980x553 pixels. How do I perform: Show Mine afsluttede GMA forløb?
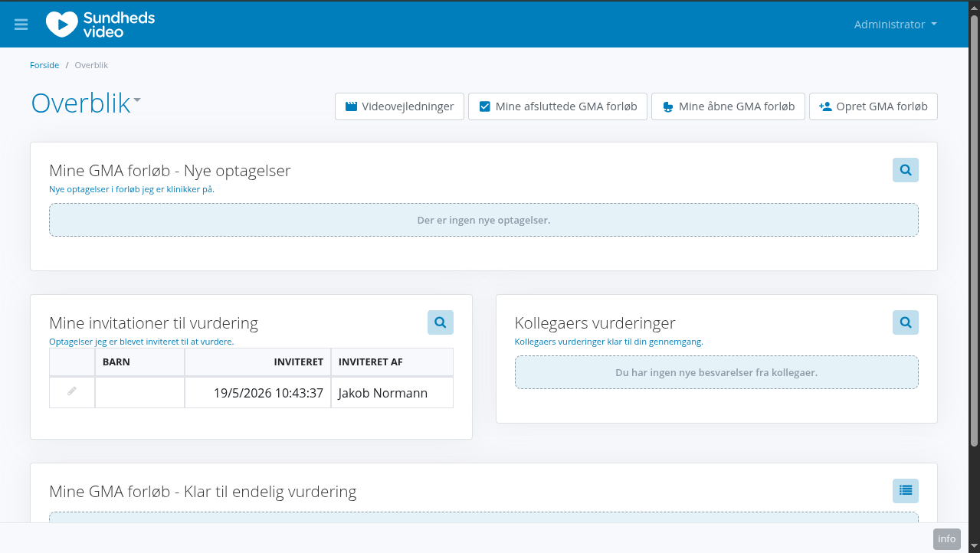point(558,106)
